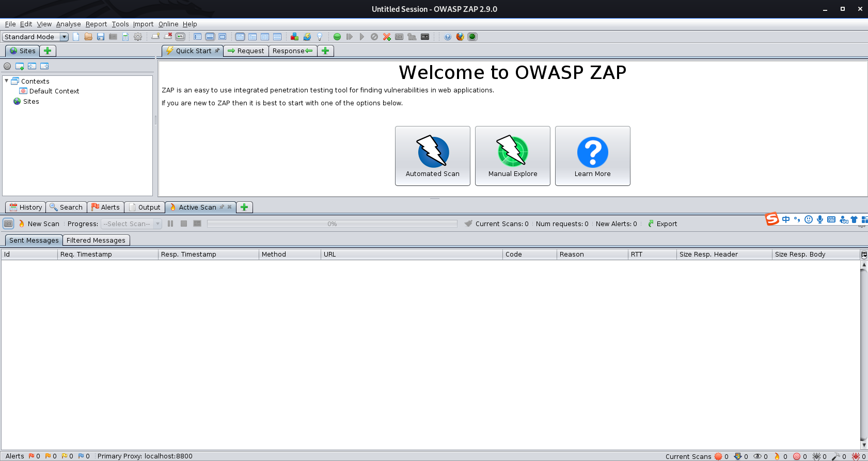The height and width of the screenshot is (461, 868).
Task: Pin the Active Scan tab
Action: 222,207
